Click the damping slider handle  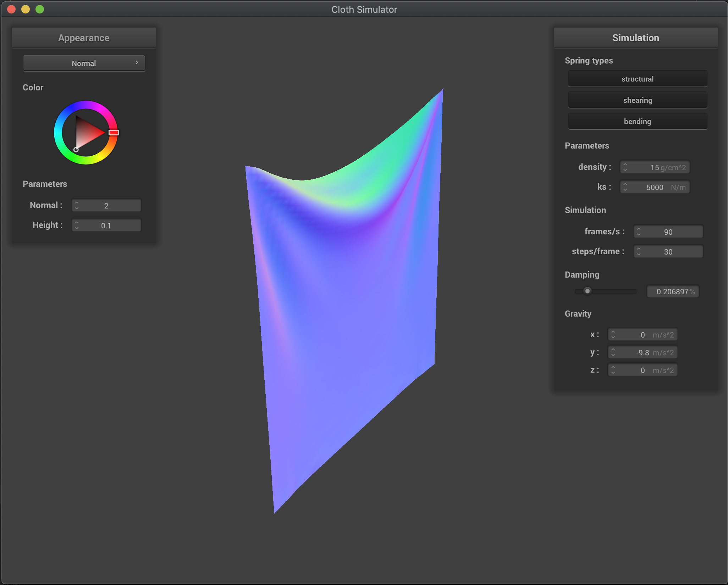tap(588, 291)
